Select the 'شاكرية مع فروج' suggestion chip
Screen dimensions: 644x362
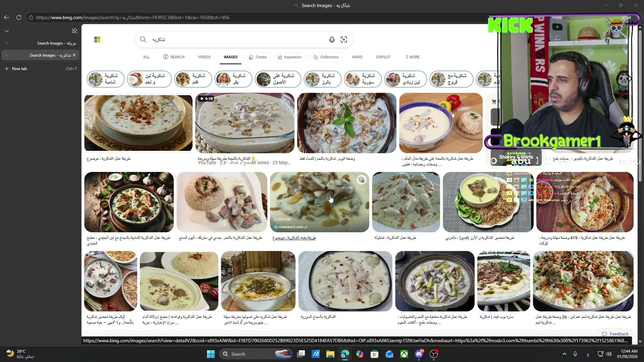point(451,79)
